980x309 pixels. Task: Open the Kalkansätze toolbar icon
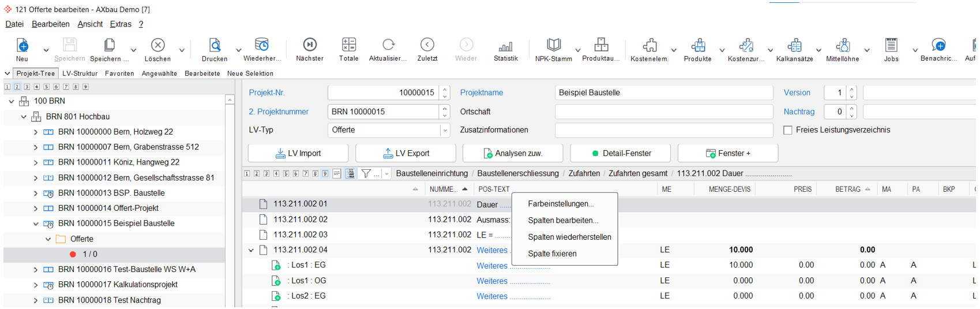pyautogui.click(x=795, y=45)
